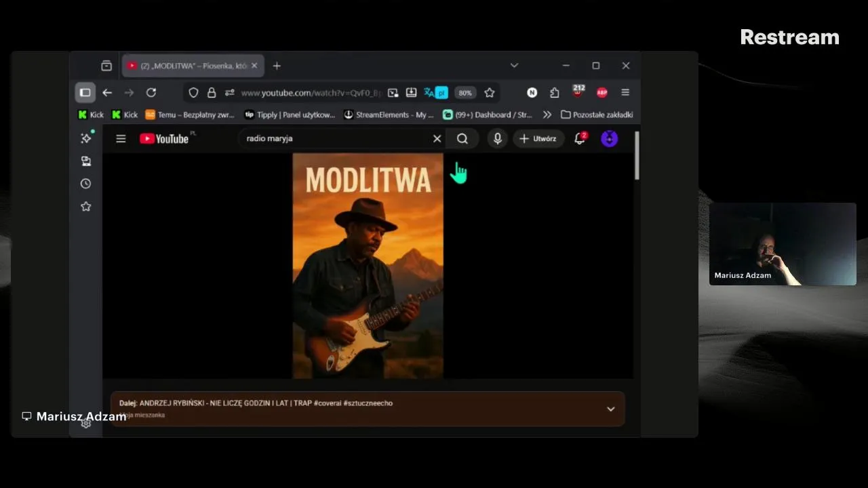Open a new browser tab

(x=277, y=66)
